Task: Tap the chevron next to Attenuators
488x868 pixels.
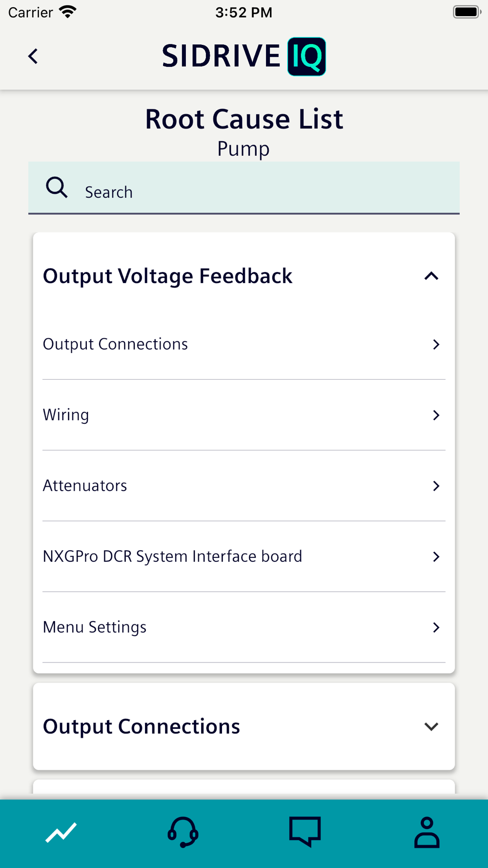Action: (x=436, y=486)
